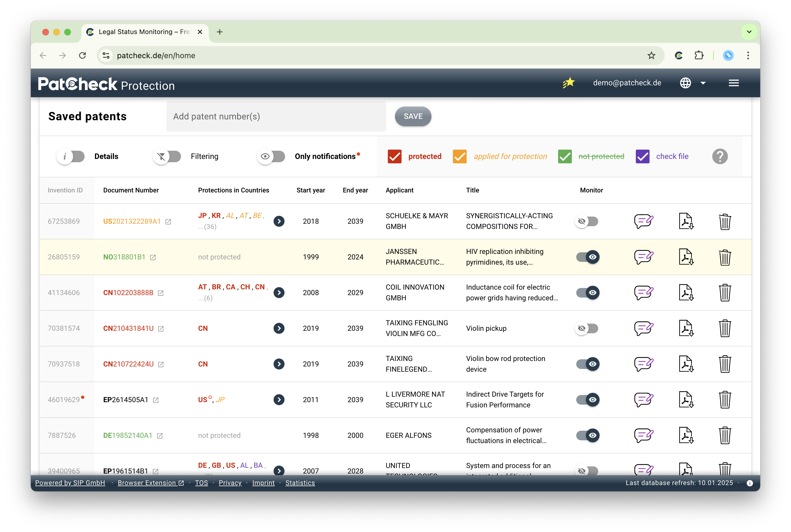
Task: Click the note/comment icon for CN210722424U
Action: 643,363
